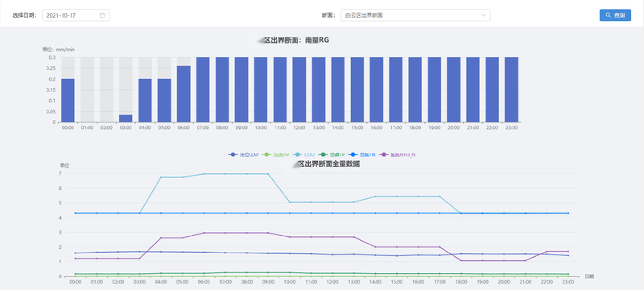The width and height of the screenshot is (644, 290).
Task: Click the 23:00 rainfall bar
Action: point(511,89)
